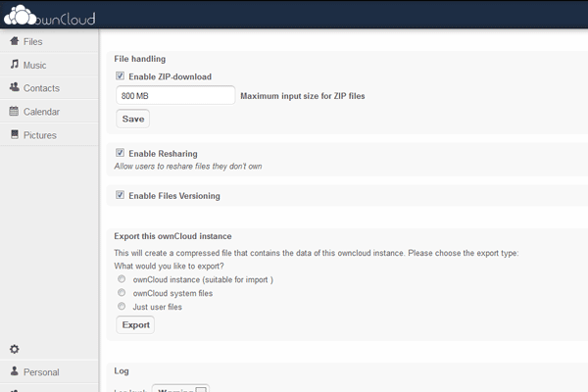Choose the ownCloud system files radio
The image size is (588, 392).
coord(122,293)
